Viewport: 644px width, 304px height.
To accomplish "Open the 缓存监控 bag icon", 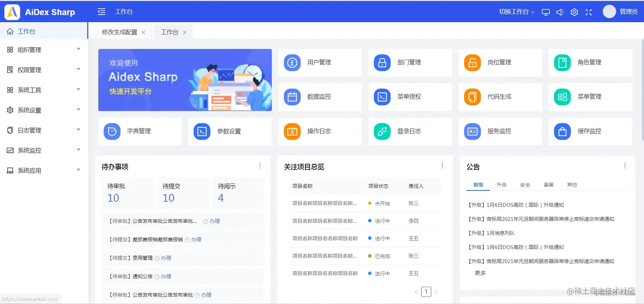I will [562, 132].
